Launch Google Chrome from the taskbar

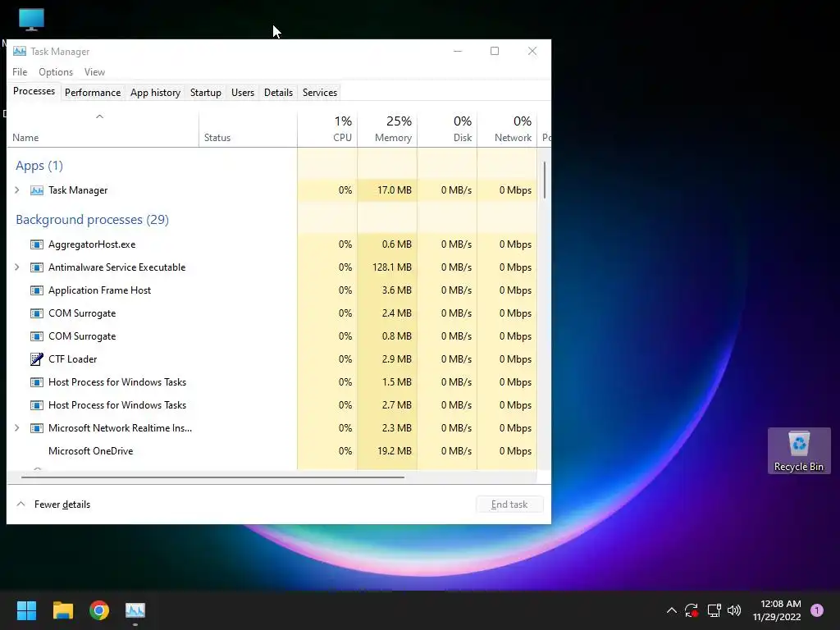[x=99, y=610]
